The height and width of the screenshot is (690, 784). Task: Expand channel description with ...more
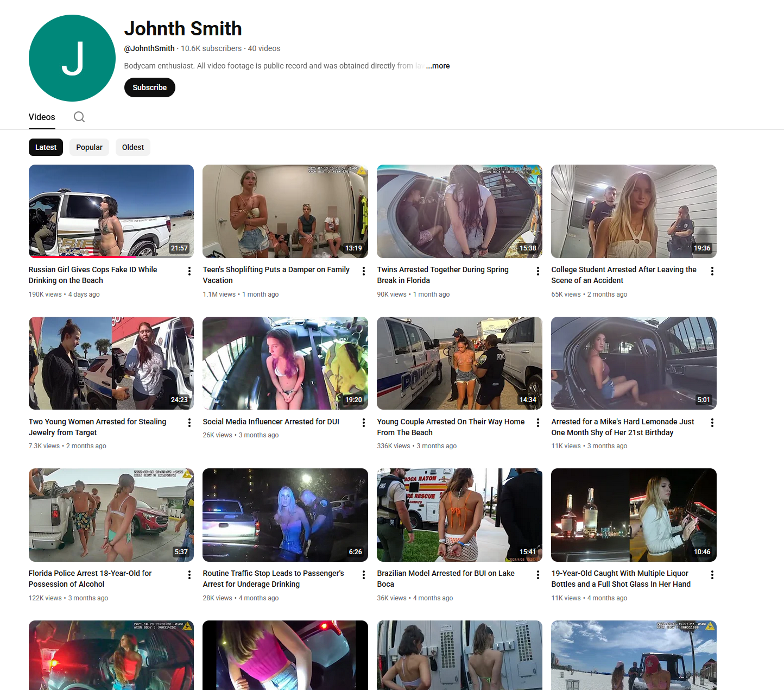pyautogui.click(x=438, y=66)
